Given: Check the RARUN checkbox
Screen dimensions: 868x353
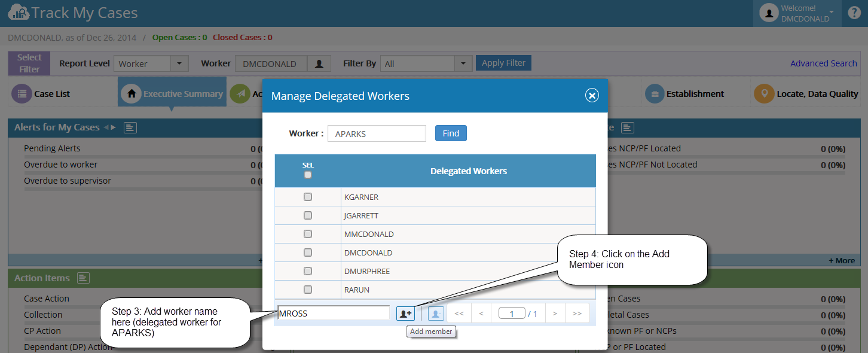Looking at the screenshot, I should point(308,290).
